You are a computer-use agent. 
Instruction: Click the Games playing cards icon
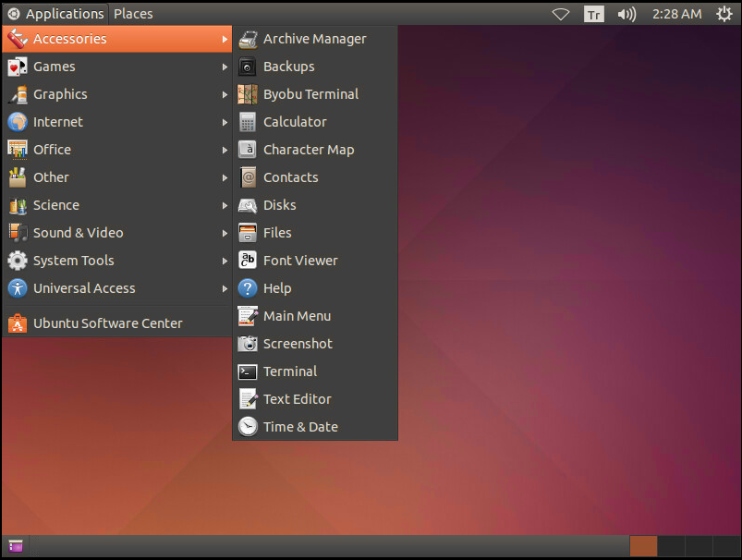[x=18, y=67]
